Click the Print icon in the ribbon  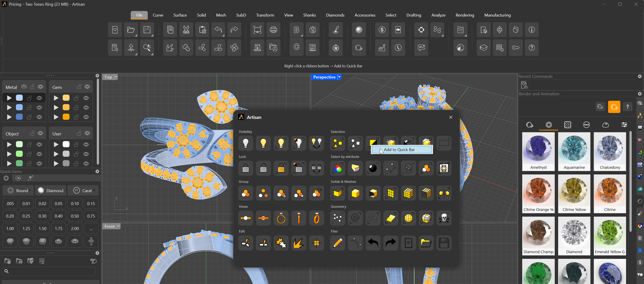273,30
